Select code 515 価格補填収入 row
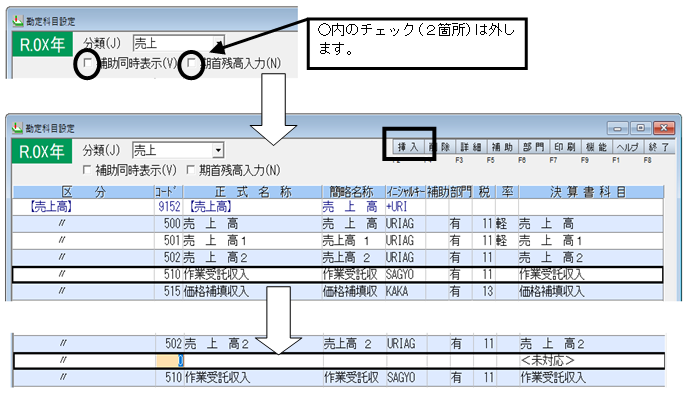Screen dimensions: 686x395 click(338, 291)
